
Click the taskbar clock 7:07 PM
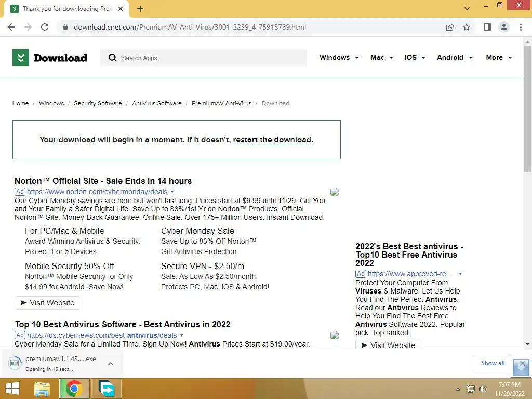pos(509,389)
